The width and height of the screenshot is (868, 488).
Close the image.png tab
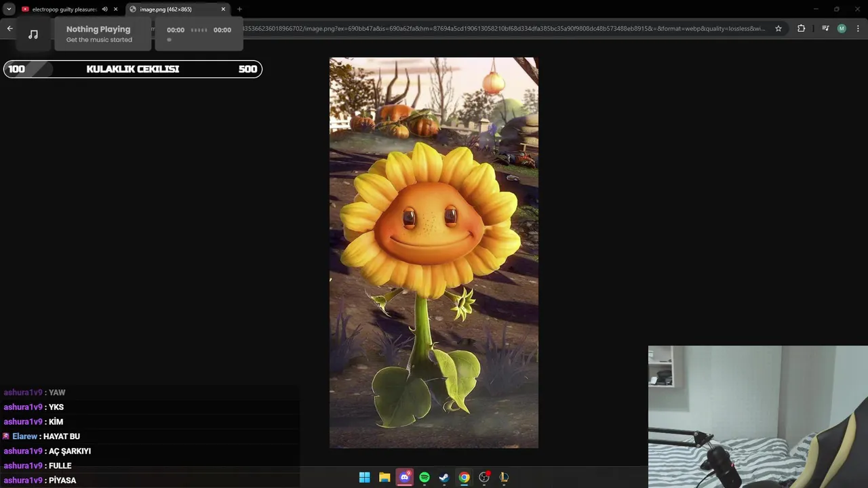pos(223,9)
